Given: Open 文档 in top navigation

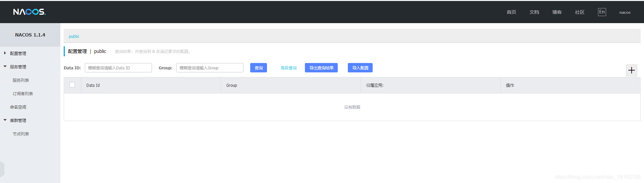Looking at the screenshot, I should pos(534,12).
